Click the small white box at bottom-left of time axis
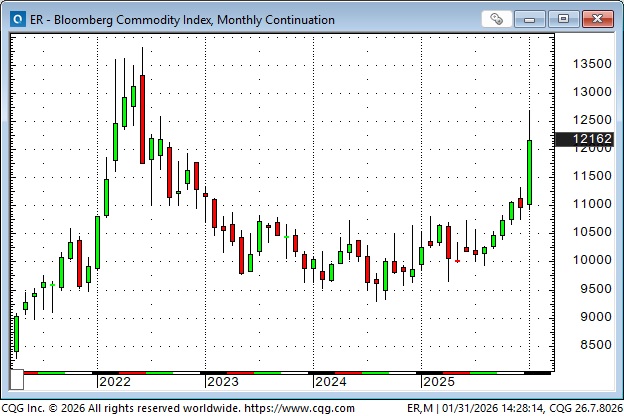Image resolution: width=624 pixels, height=416 pixels. [17, 381]
